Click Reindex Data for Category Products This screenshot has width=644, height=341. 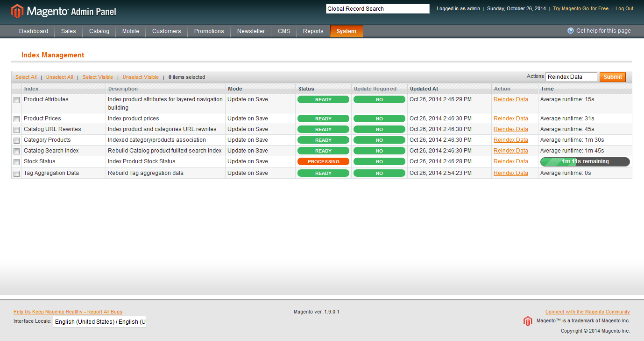tap(511, 140)
